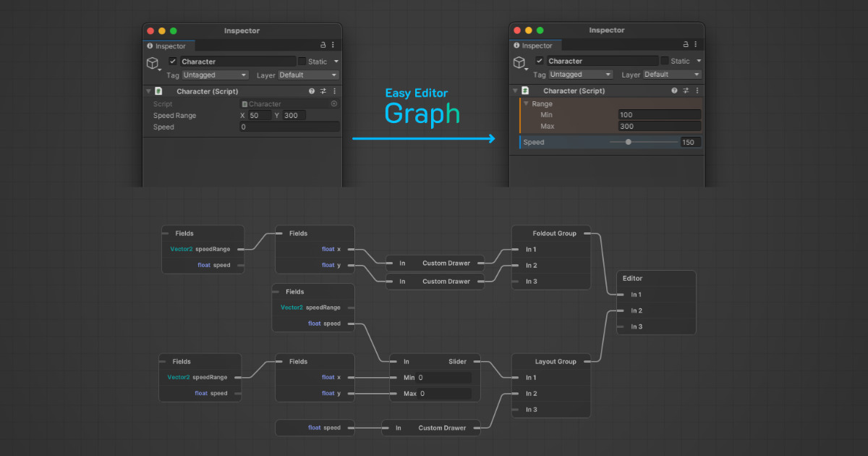Enable the Static checkbox for Character

tap(302, 62)
